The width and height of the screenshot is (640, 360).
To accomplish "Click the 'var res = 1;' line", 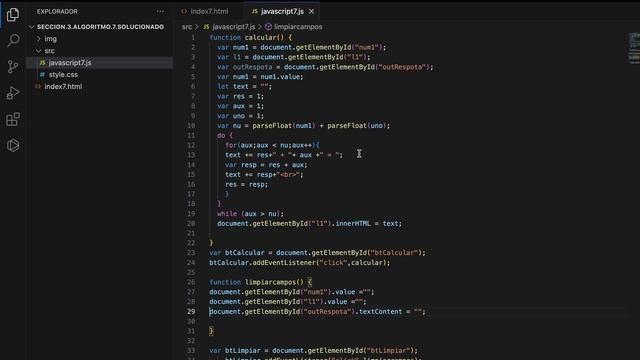I will (240, 96).
